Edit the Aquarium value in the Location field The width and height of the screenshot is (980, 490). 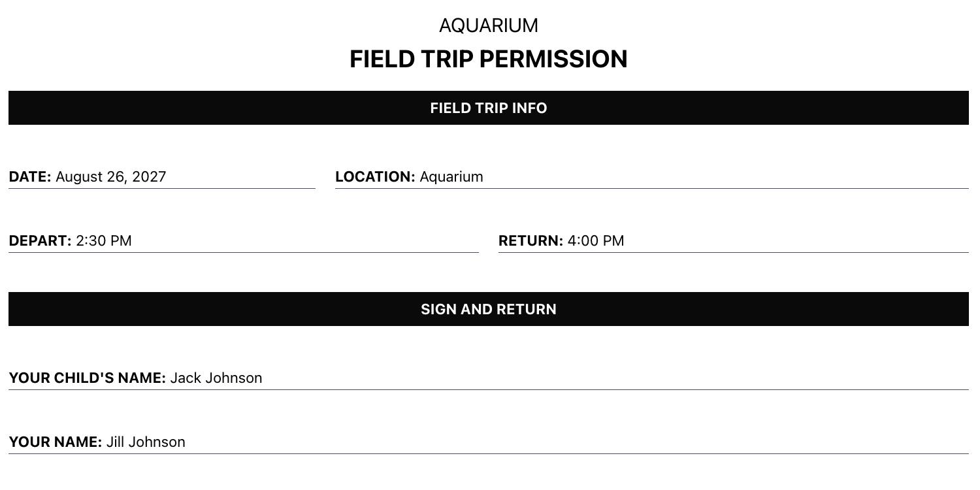(x=451, y=177)
